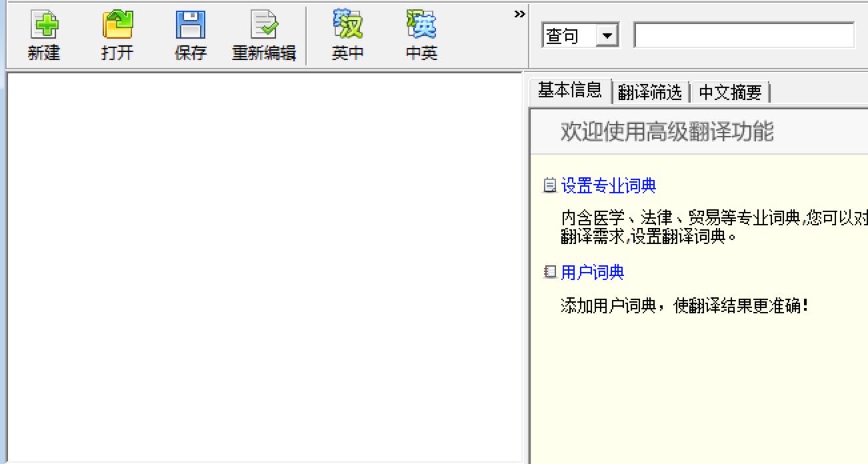This screenshot has width=868, height=464.
Task: Open the 设置专业词典 link
Action: click(x=609, y=185)
